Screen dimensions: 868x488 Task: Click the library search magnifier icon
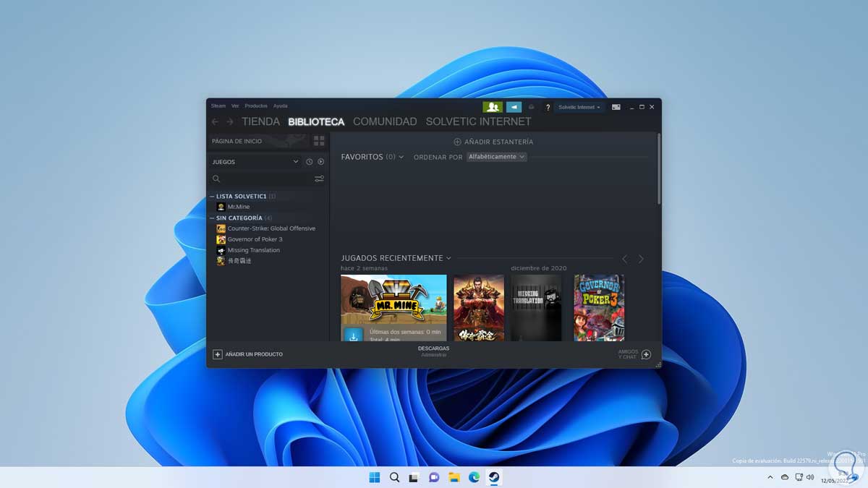216,179
